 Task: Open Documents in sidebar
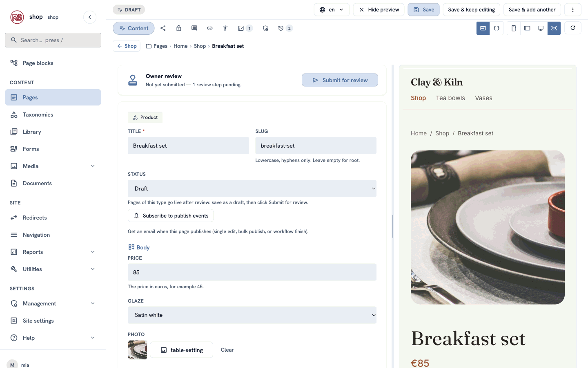[53, 183]
